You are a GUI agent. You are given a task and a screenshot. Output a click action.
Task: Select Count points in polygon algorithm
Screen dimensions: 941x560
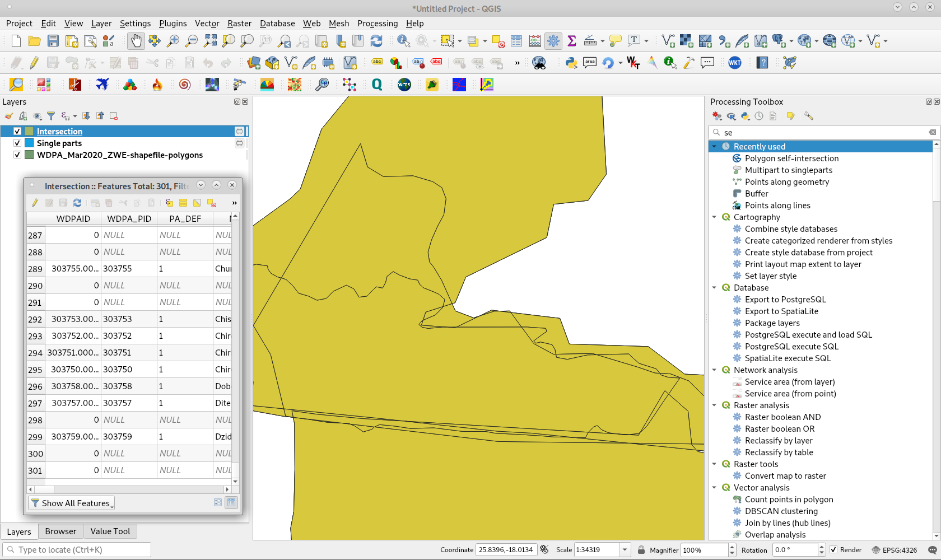(789, 499)
